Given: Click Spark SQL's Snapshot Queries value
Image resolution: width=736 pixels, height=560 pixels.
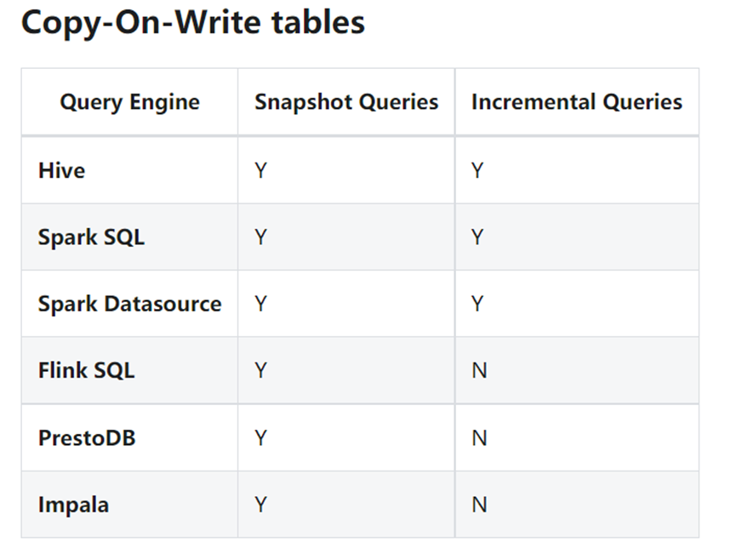Looking at the screenshot, I should click(261, 237).
